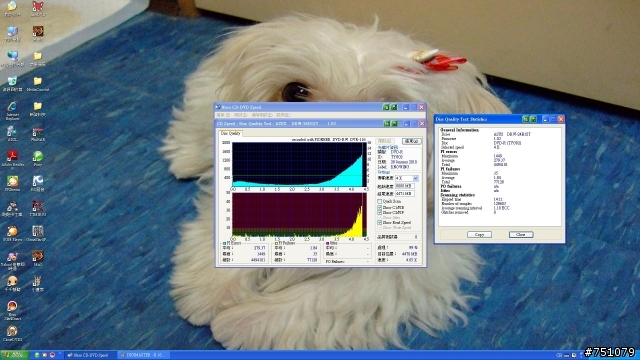Click the start button right of graph
This screenshot has height=360, width=640.
point(384,141)
